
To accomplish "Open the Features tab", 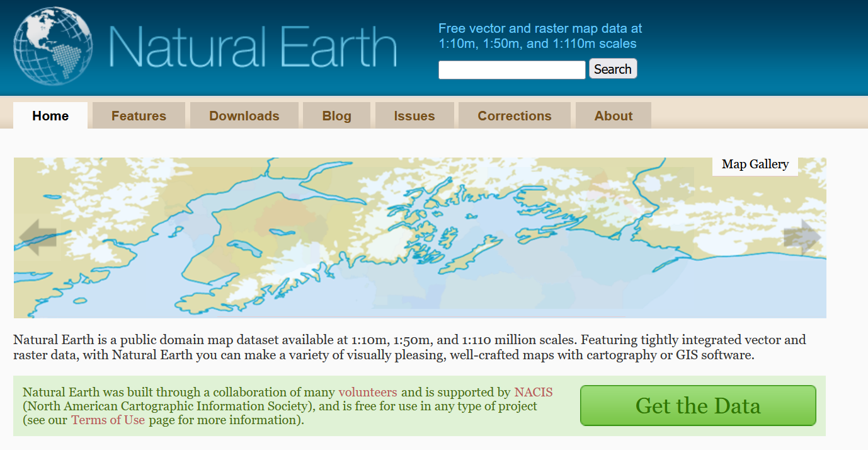I will 139,116.
